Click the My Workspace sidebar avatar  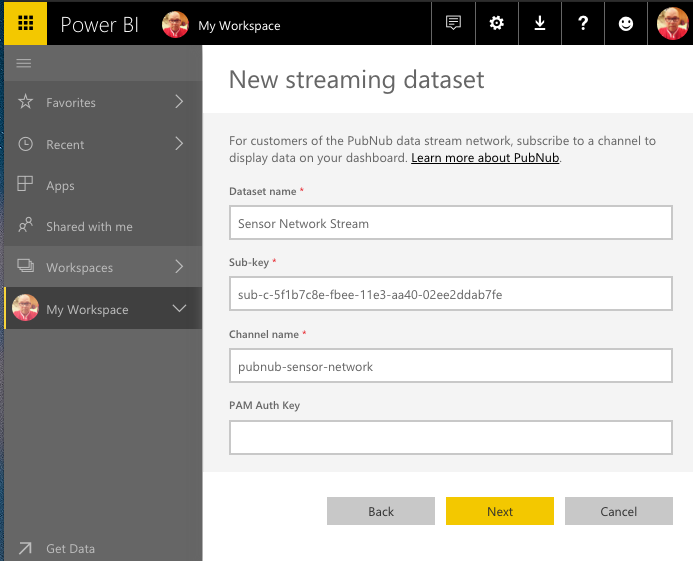25,308
